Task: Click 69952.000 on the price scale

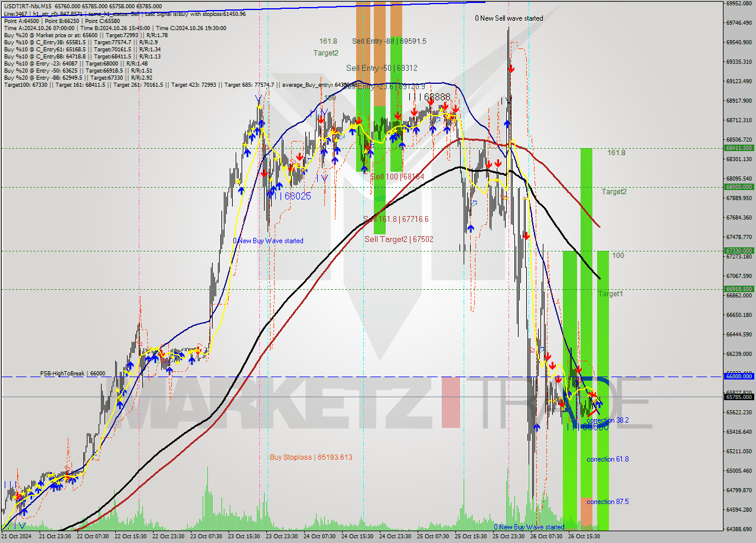Action: coord(738,3)
